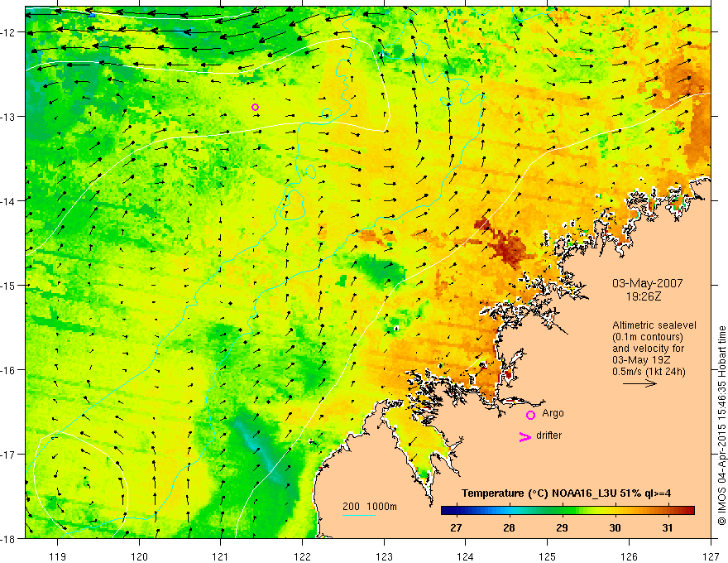Image resolution: width=728 pixels, height=563 pixels.
Task: Click the '127' longitude axis label
Action: coord(711,556)
